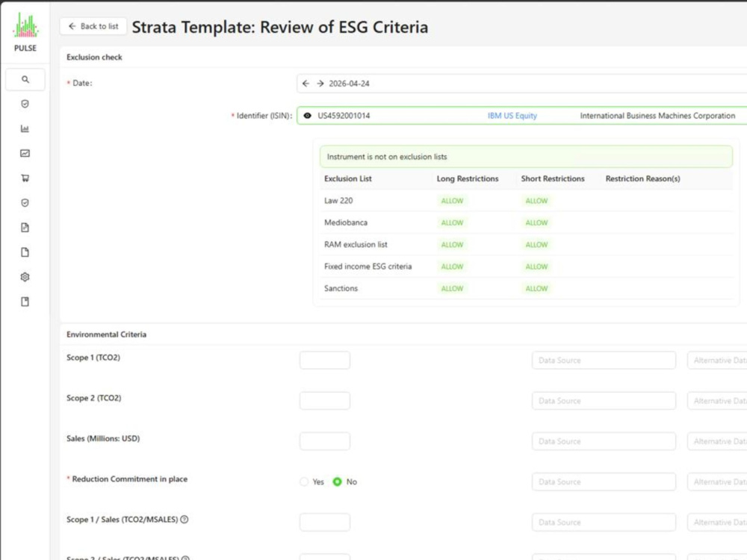Click the Scope 2 (TCO2) value box
The width and height of the screenshot is (747, 560).
click(325, 401)
